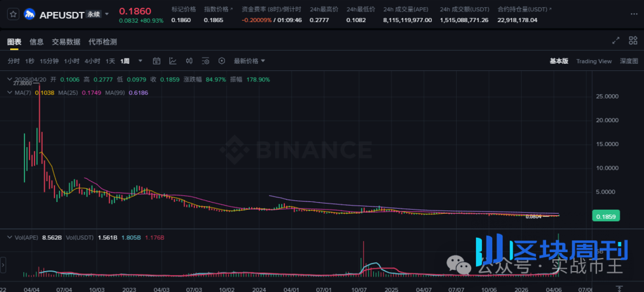Image resolution: width=644 pixels, height=292 pixels.
Task: Select the 15分钟 interval
Action: coord(49,61)
